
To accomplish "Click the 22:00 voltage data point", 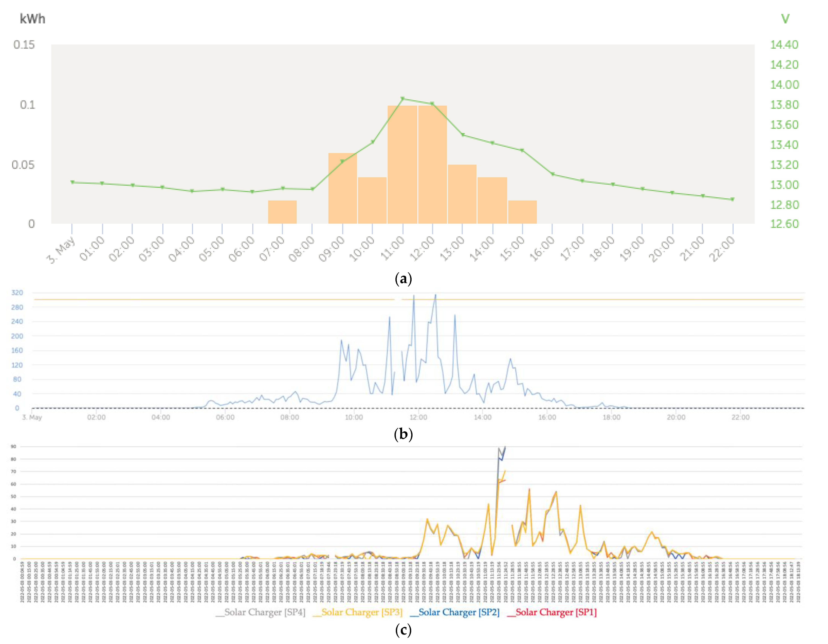I will click(x=732, y=199).
